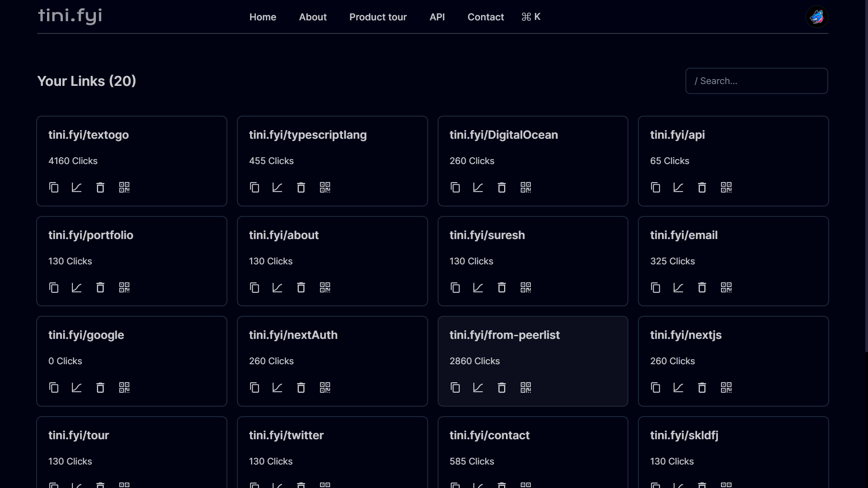Copy the tini.fyi/DigitalOcean link

(x=455, y=188)
